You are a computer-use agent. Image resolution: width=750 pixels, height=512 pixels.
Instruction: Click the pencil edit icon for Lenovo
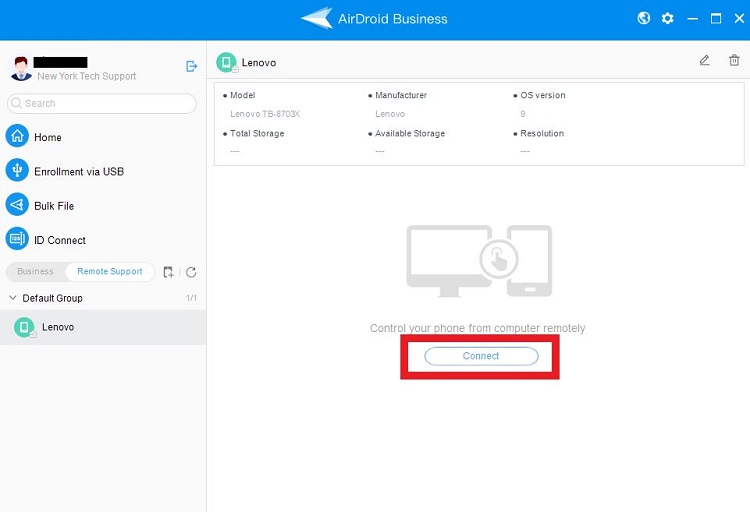coord(704,61)
